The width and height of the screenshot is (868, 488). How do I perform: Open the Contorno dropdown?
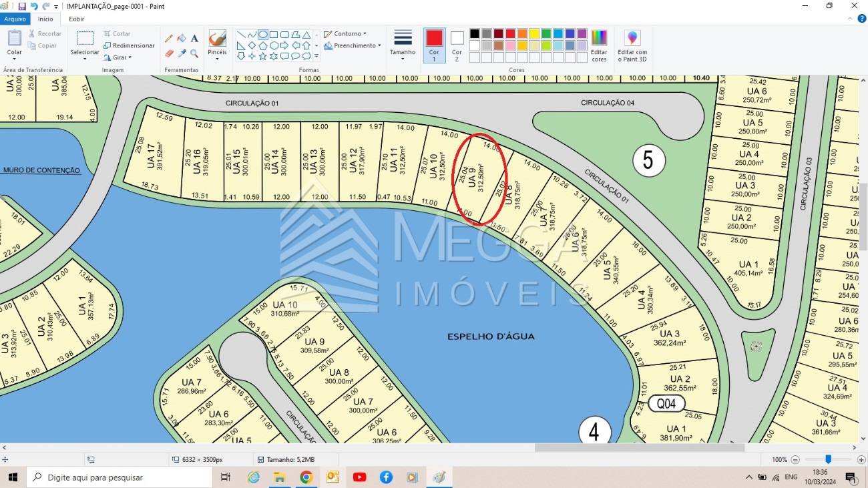345,33
